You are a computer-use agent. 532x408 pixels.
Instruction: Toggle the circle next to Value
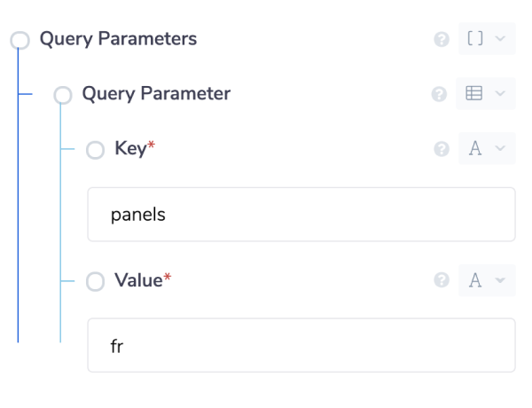95,282
